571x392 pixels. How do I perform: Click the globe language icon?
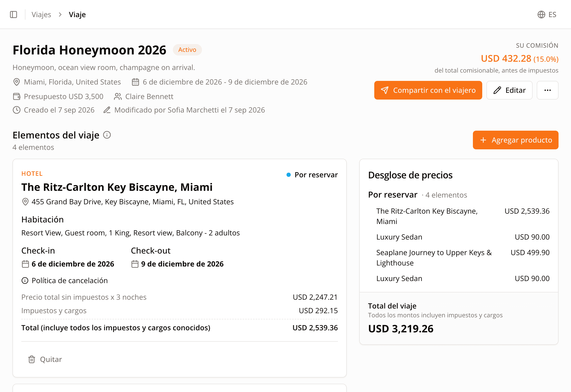tap(541, 15)
